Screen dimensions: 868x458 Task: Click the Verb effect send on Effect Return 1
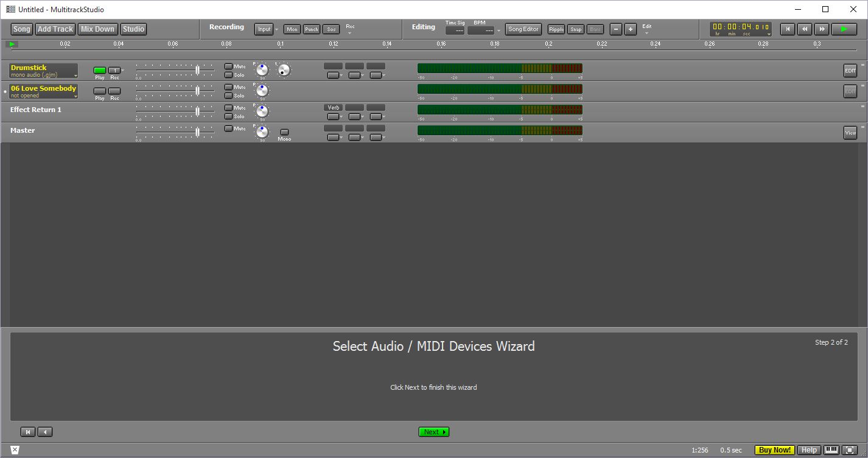(333, 107)
